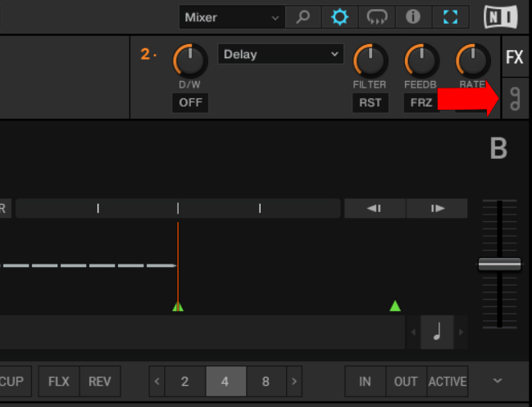Open the Delay effect selector dropdown
532x407 pixels.
point(280,54)
